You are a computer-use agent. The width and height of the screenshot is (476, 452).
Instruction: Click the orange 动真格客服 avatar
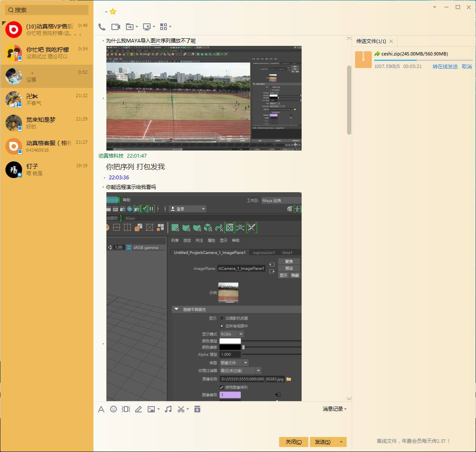[x=14, y=146]
